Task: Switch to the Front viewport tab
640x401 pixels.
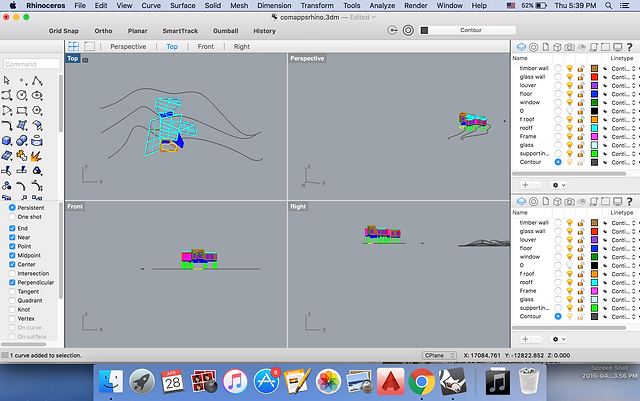Action: pos(206,47)
